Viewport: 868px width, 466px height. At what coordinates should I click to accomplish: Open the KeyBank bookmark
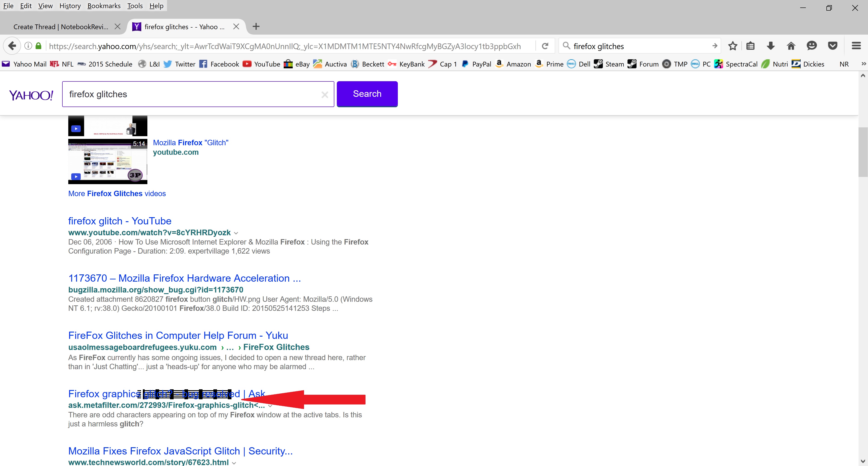coord(406,64)
